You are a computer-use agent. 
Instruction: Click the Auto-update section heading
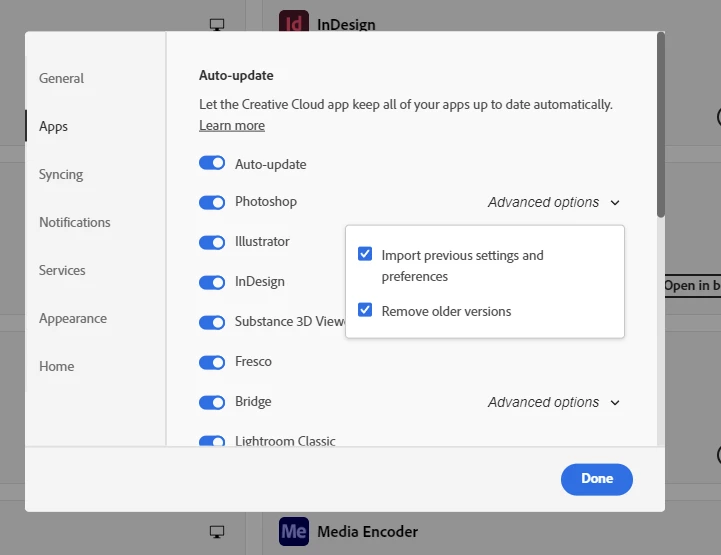pyautogui.click(x=236, y=75)
